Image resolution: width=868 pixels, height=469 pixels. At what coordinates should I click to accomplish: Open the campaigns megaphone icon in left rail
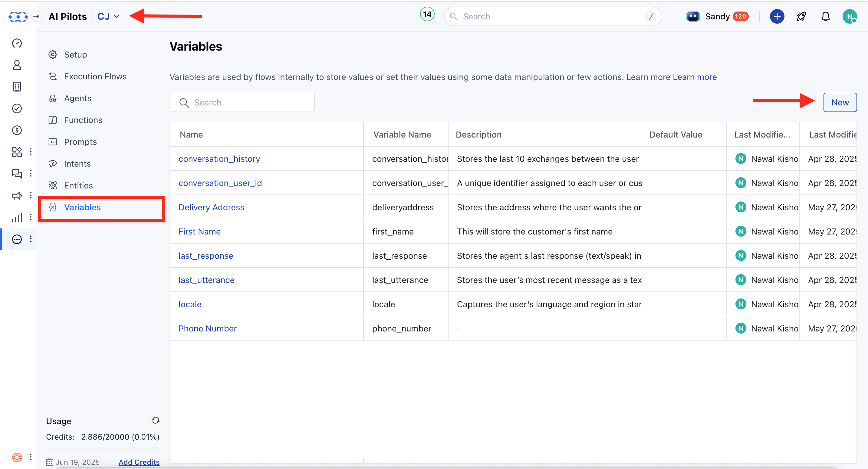[x=17, y=196]
